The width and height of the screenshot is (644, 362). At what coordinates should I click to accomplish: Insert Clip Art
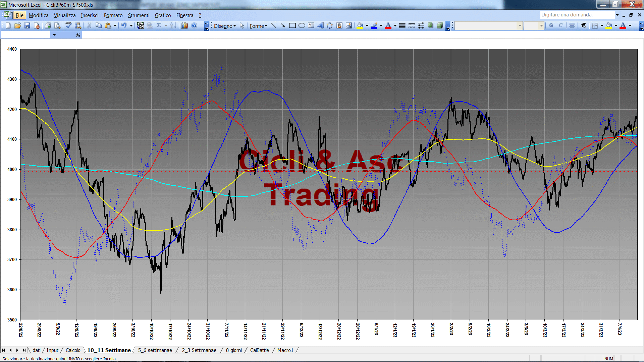coord(339,25)
